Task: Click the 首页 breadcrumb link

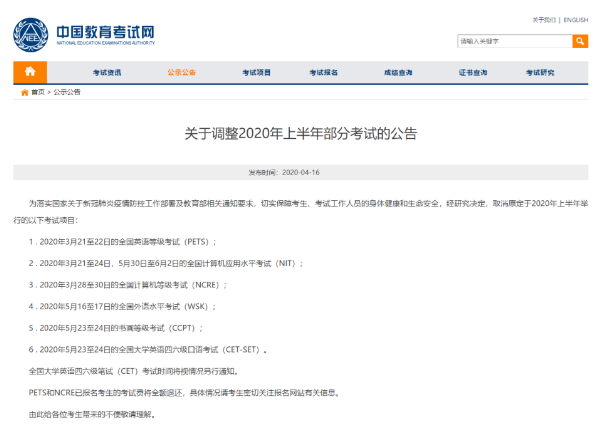Action: (x=38, y=92)
